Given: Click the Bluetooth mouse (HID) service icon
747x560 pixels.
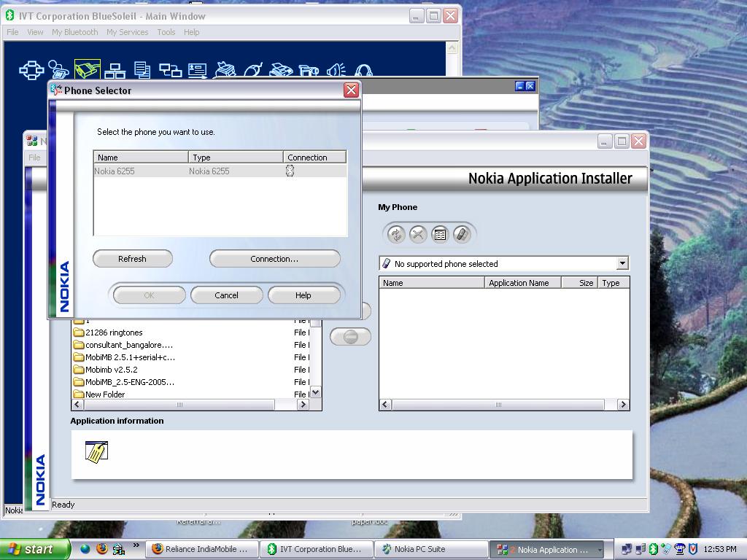Looking at the screenshot, I should click(253, 69).
